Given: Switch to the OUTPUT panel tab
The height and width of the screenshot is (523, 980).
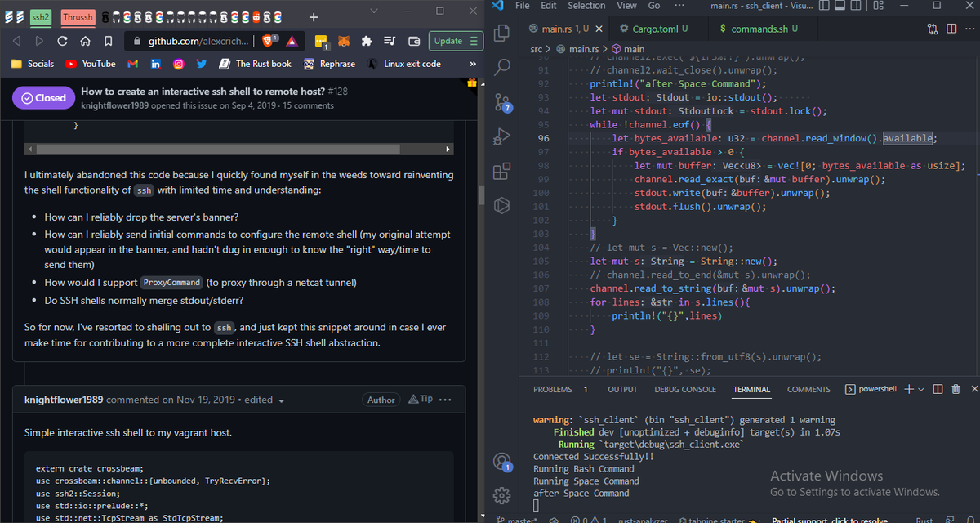Looking at the screenshot, I should click(x=622, y=390).
